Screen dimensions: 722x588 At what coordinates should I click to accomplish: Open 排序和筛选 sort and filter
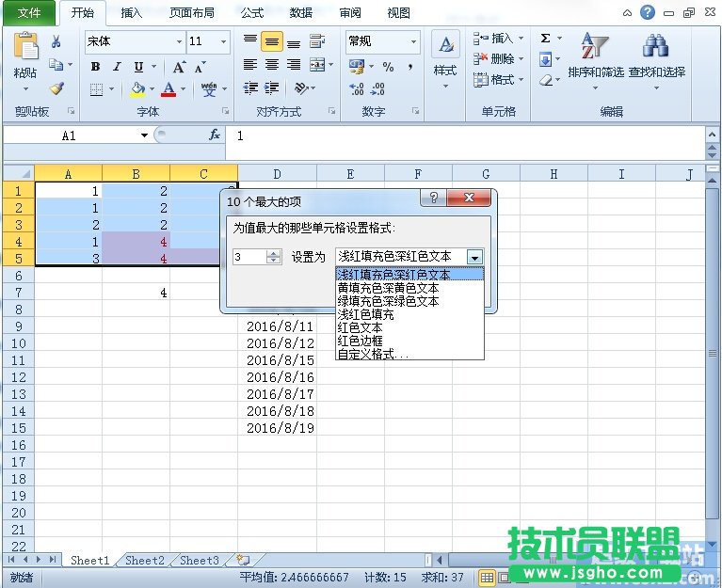point(595,56)
